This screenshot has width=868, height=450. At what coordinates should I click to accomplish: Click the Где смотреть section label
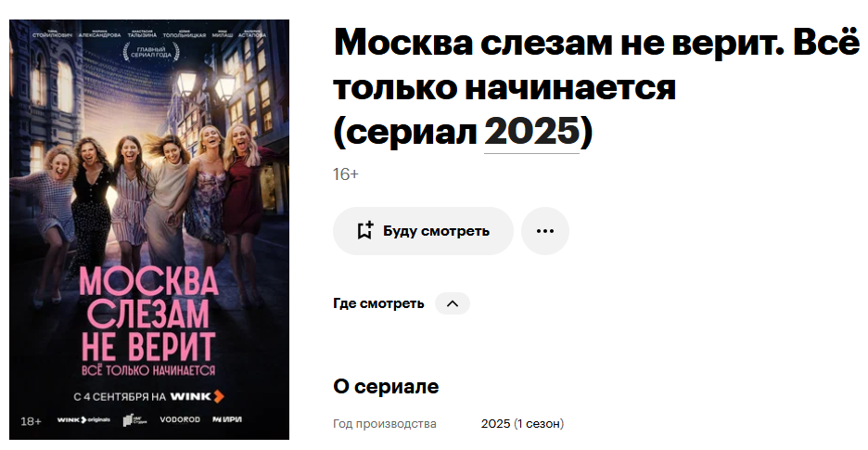click(378, 303)
